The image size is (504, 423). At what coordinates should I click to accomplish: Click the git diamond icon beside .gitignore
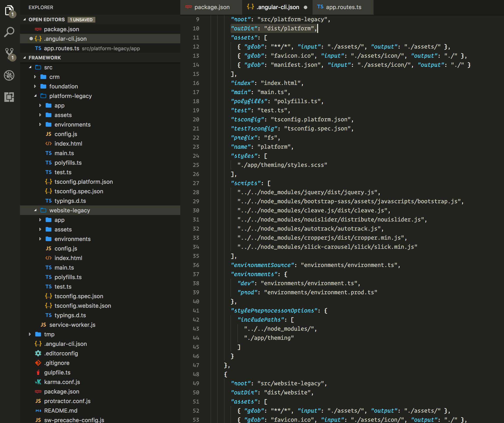pyautogui.click(x=38, y=363)
